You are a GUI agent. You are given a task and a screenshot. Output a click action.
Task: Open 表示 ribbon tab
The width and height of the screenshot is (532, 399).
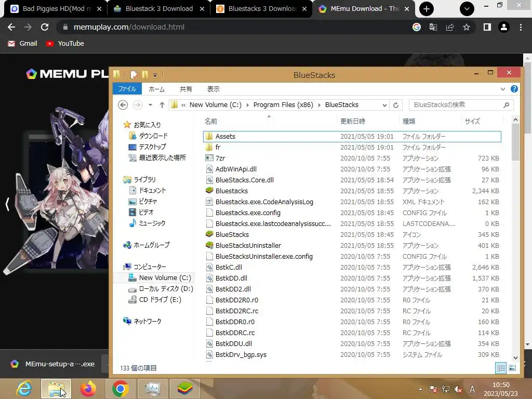pyautogui.click(x=214, y=89)
